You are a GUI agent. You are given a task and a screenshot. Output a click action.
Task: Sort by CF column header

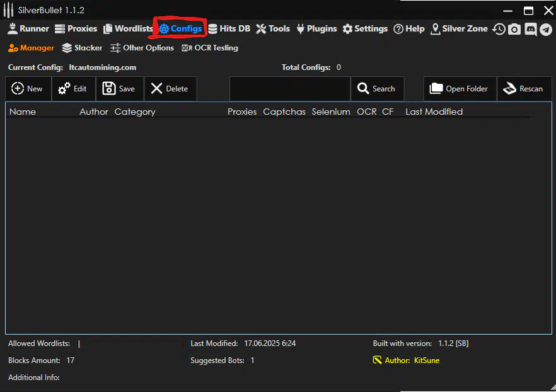(388, 112)
